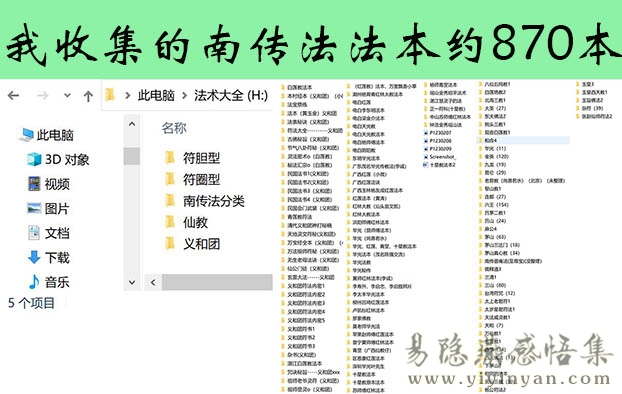Click the navigation pane vertical scroll thumb
The height and width of the screenshot is (394, 622).
click(x=132, y=156)
